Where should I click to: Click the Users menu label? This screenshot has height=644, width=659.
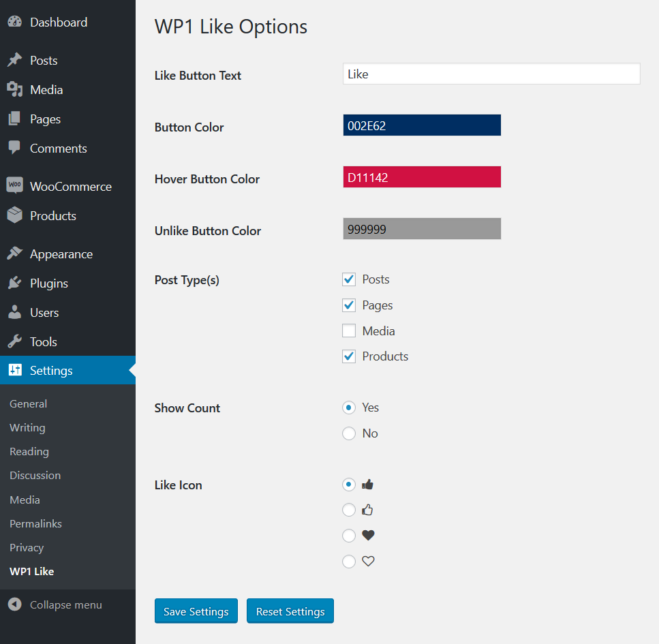pyautogui.click(x=44, y=313)
